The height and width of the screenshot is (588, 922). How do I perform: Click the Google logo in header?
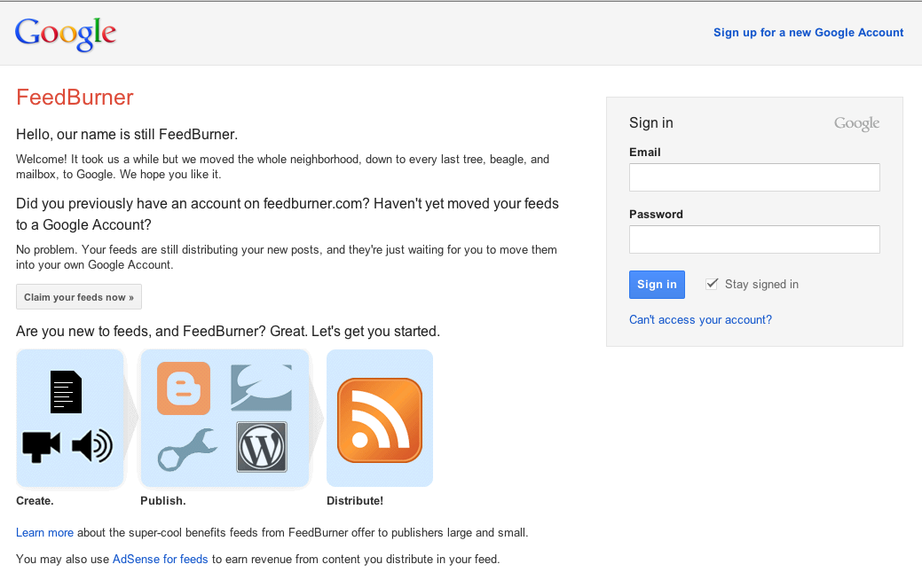click(66, 33)
